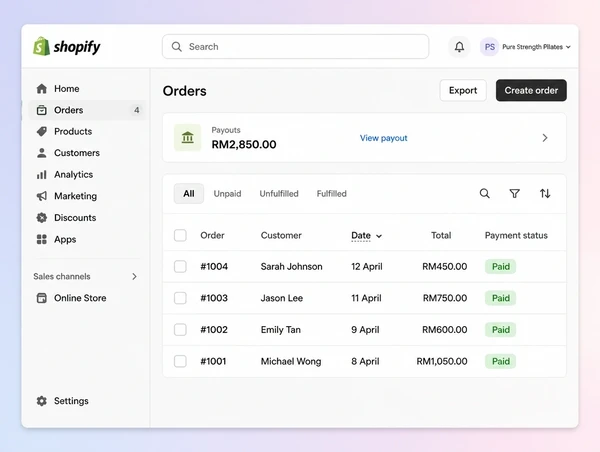Click the Export button
Screen dimensions: 600x452
click(463, 90)
